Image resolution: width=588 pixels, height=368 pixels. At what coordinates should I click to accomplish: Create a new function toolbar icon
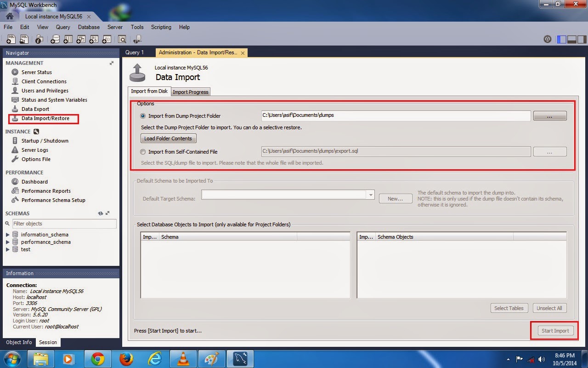[x=107, y=40]
